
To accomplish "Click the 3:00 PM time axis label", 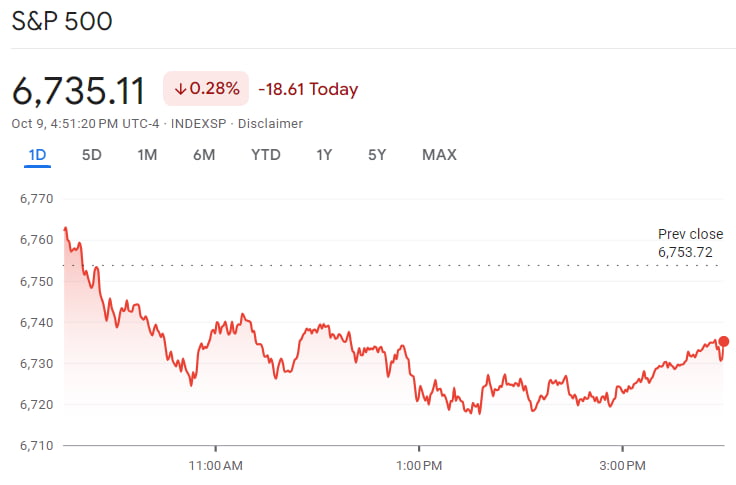I will click(x=622, y=465).
